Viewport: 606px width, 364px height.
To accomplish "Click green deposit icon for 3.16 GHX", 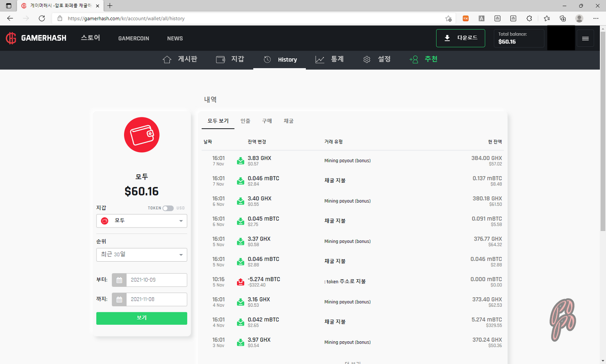I will tap(241, 302).
